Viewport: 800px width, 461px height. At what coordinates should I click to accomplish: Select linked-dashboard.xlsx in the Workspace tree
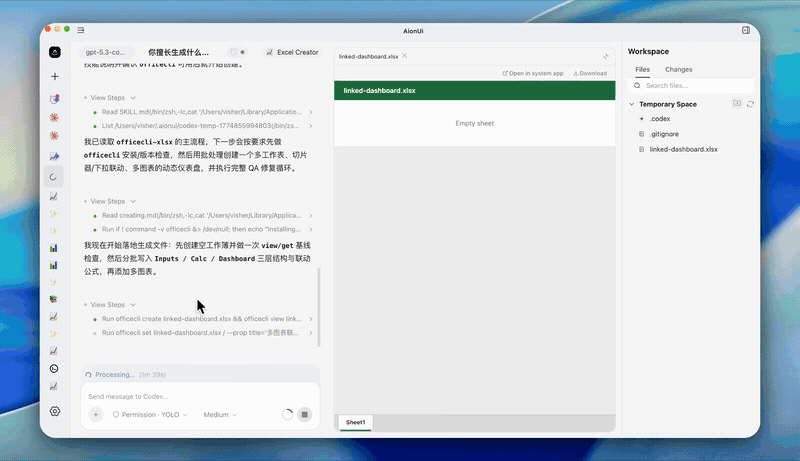click(x=683, y=149)
